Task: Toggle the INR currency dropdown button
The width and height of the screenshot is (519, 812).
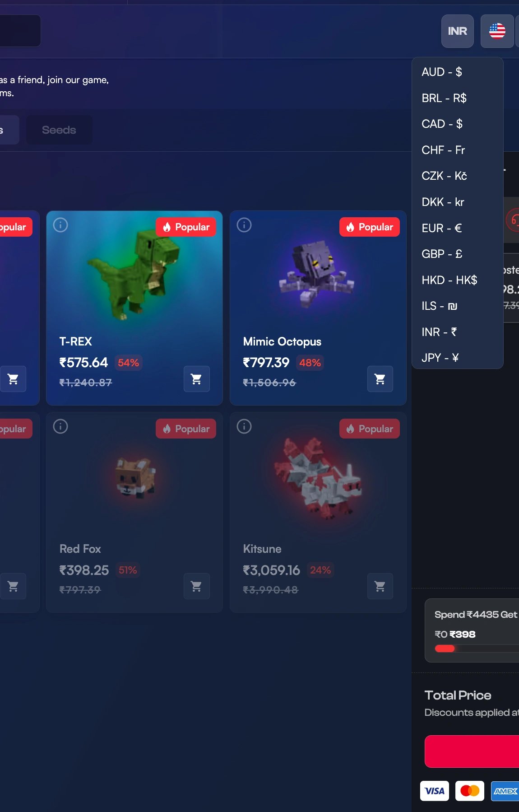Action: point(458,31)
